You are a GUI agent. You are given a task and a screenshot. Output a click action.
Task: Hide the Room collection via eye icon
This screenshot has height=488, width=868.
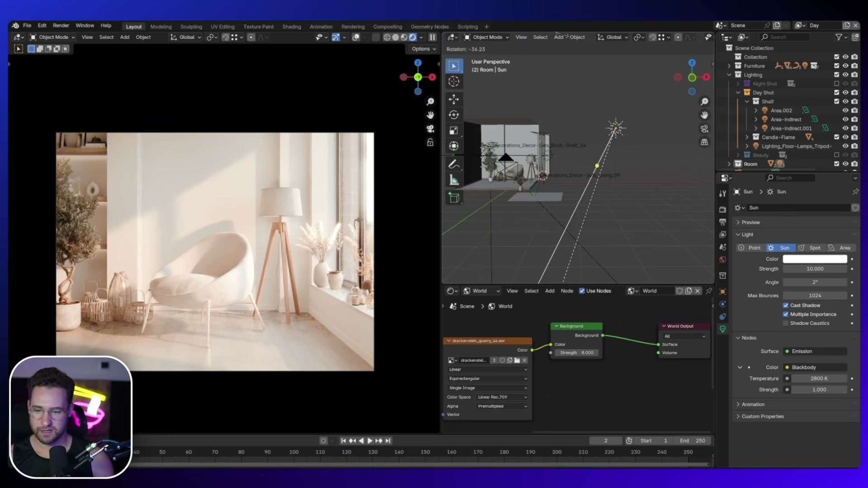coord(845,164)
